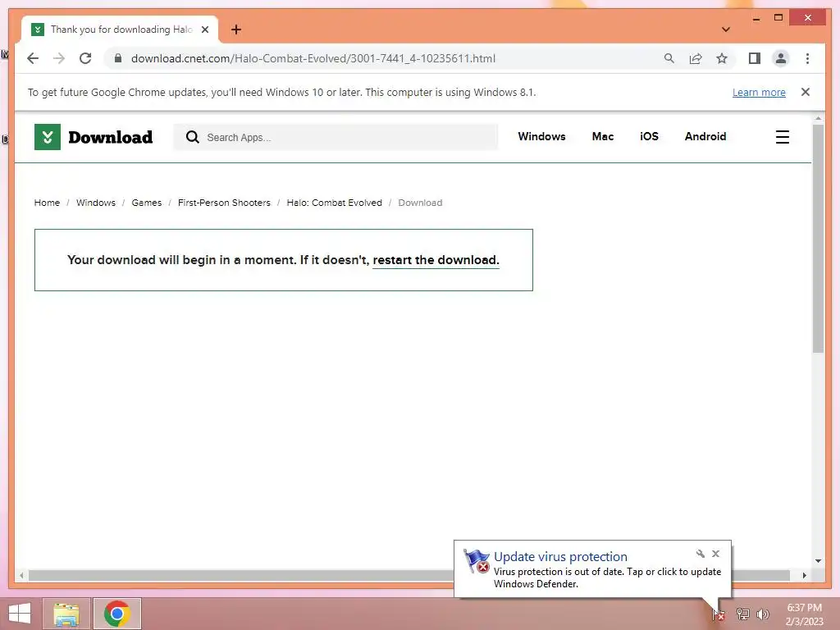Open the Windows Start button

[x=20, y=614]
